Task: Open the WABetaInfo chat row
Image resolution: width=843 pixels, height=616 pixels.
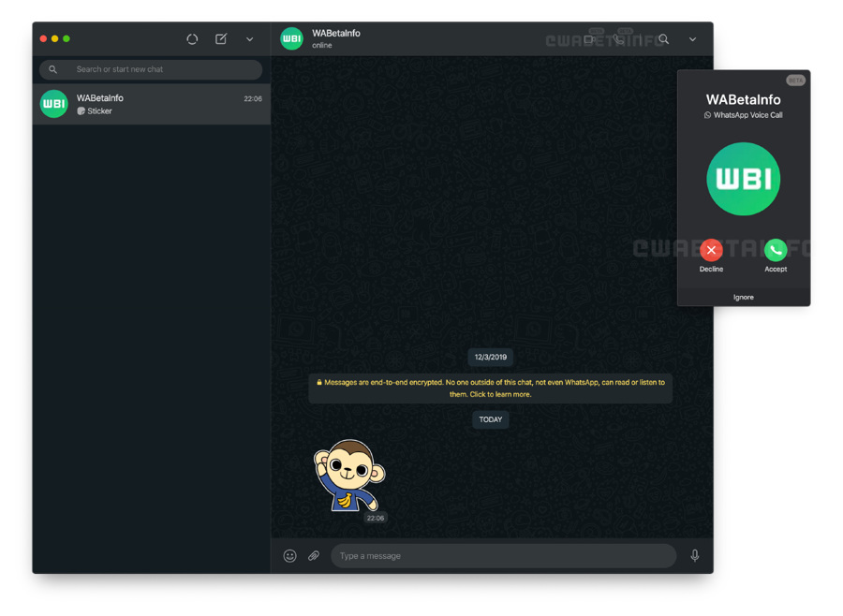Action: (151, 104)
